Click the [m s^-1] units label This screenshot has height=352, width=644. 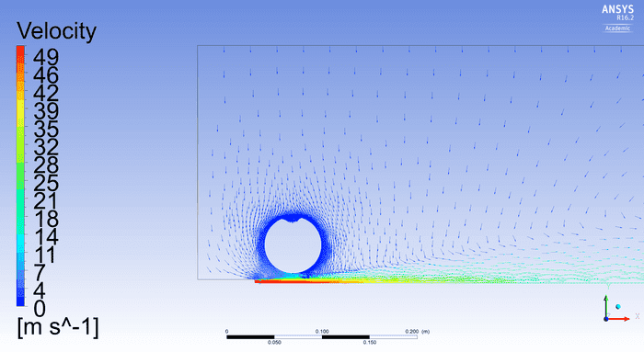[x=58, y=327]
